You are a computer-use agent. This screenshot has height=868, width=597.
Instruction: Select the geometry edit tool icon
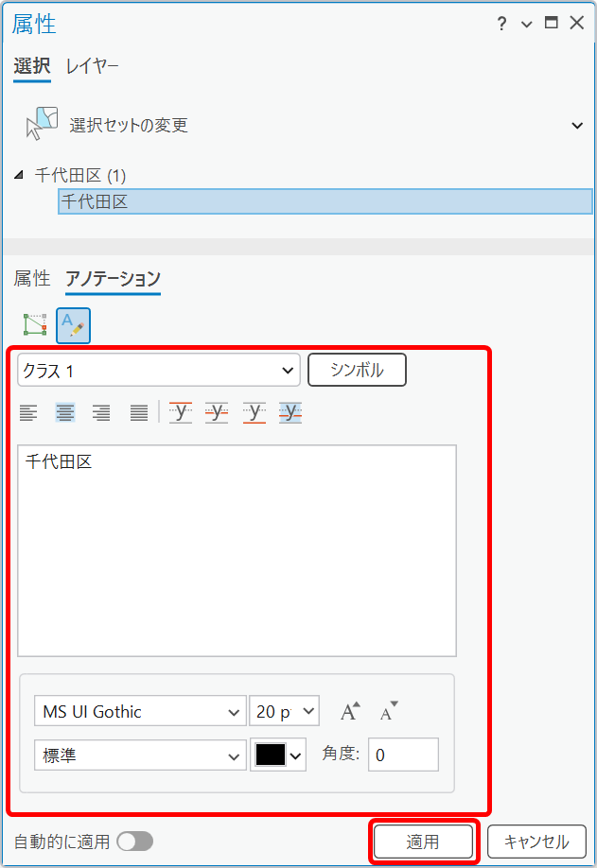tap(35, 325)
